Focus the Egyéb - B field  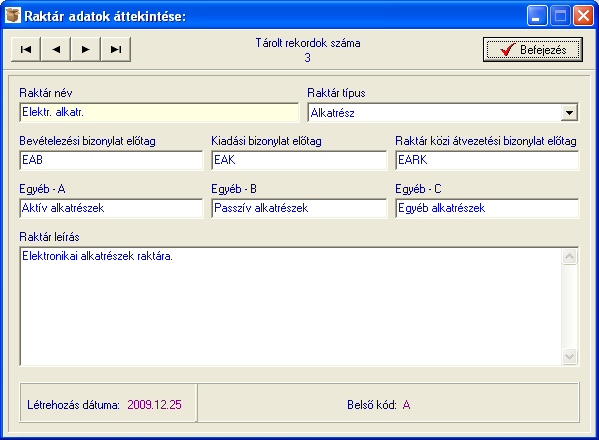[x=299, y=208]
